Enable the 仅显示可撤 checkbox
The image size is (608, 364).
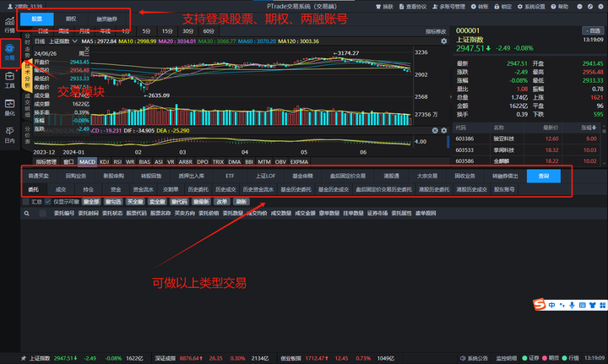(x=49, y=203)
